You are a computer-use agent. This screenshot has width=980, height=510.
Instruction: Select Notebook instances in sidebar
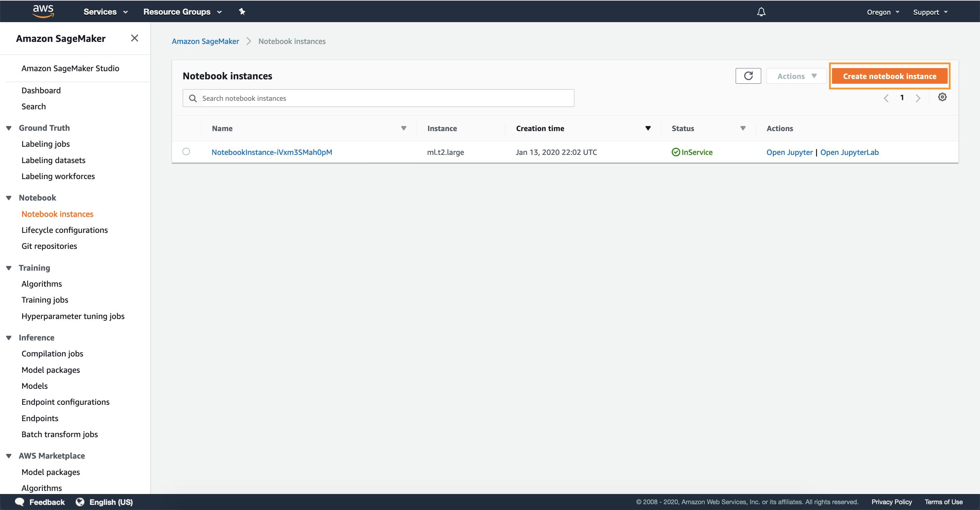click(58, 214)
